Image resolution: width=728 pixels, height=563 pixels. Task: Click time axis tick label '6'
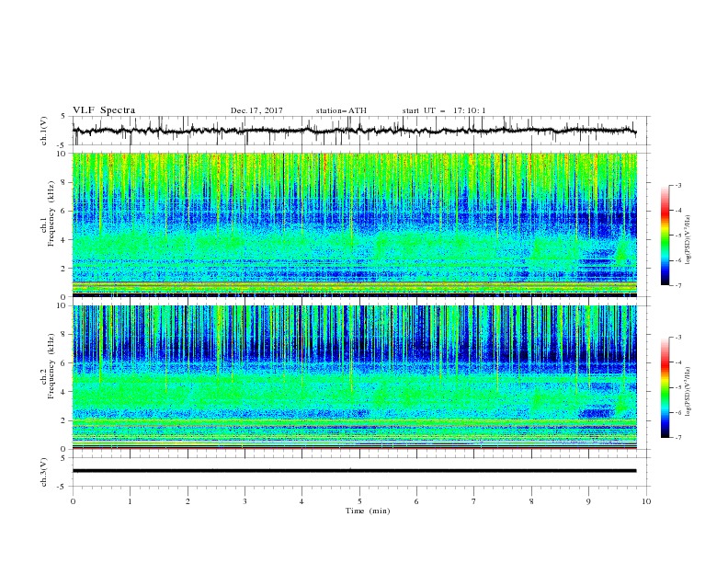point(416,501)
